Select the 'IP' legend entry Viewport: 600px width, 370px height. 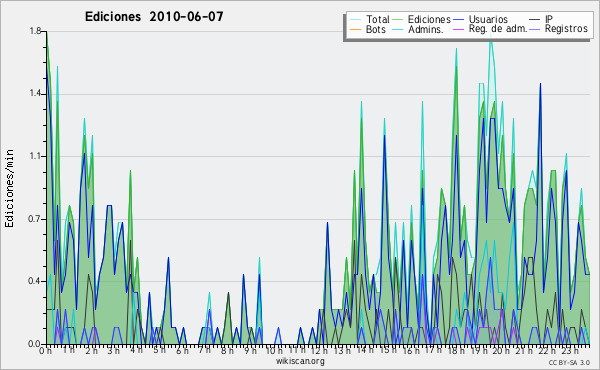tap(549, 19)
